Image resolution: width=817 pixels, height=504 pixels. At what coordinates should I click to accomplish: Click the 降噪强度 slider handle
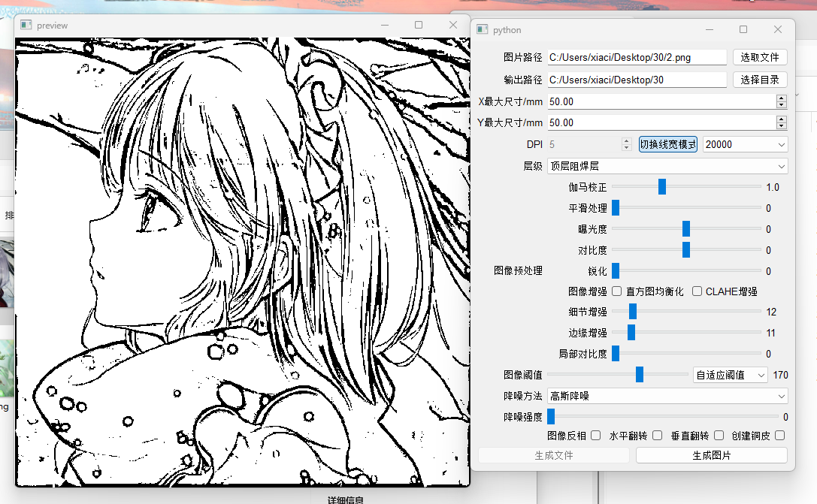click(551, 416)
